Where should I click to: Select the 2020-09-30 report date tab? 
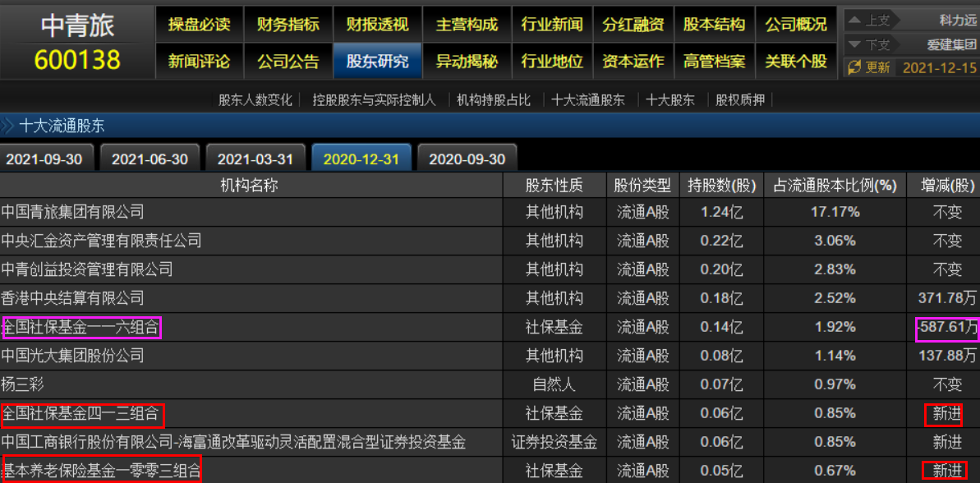click(467, 159)
